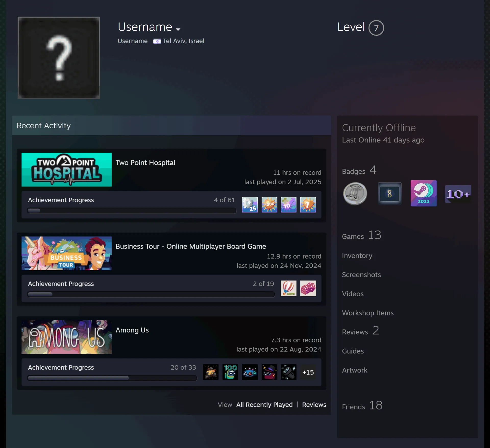This screenshot has height=448, width=490.
Task: Click the red dice achievement icon
Action: point(308,288)
